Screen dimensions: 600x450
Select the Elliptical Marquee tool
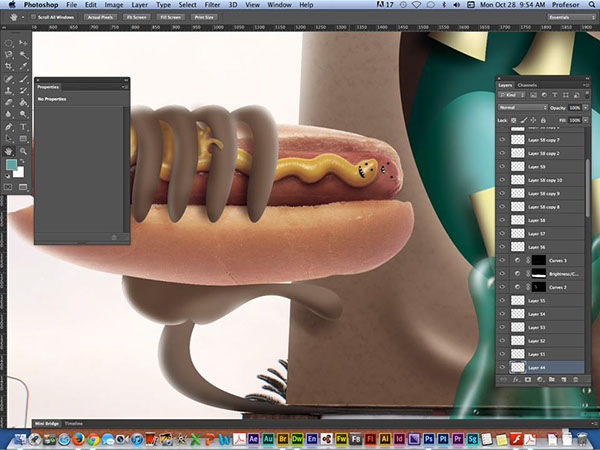click(8, 43)
